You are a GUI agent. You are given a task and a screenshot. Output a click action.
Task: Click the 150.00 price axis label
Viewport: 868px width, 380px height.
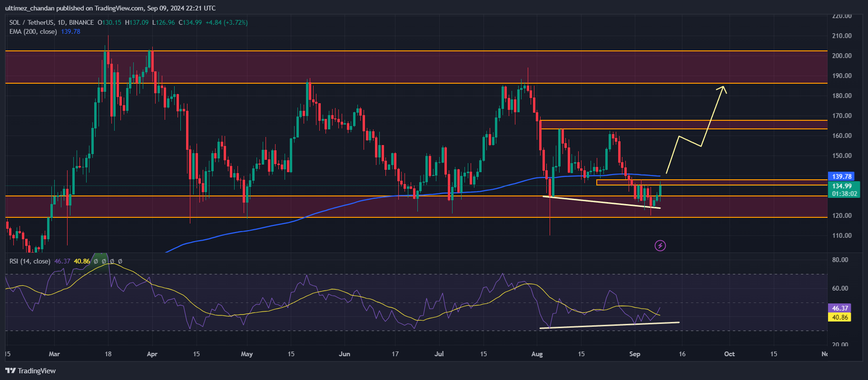tap(842, 156)
